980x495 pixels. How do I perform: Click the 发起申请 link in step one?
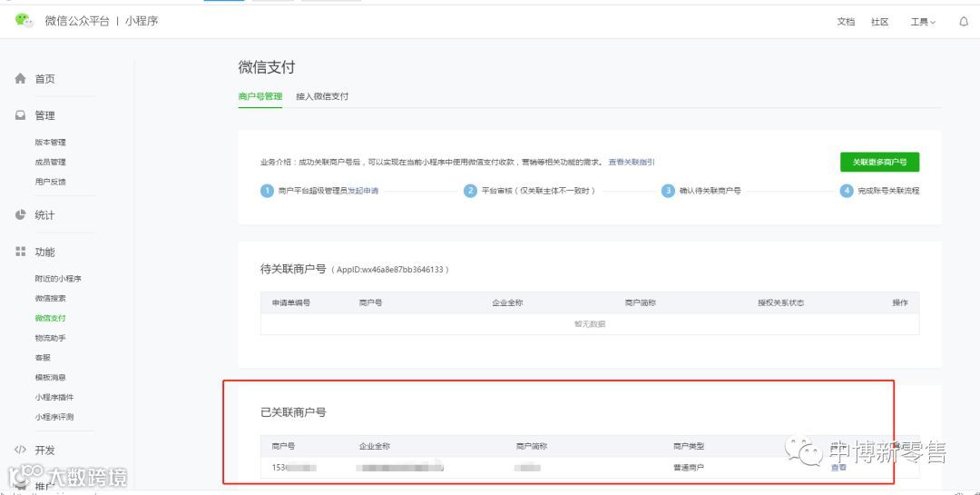point(363,191)
